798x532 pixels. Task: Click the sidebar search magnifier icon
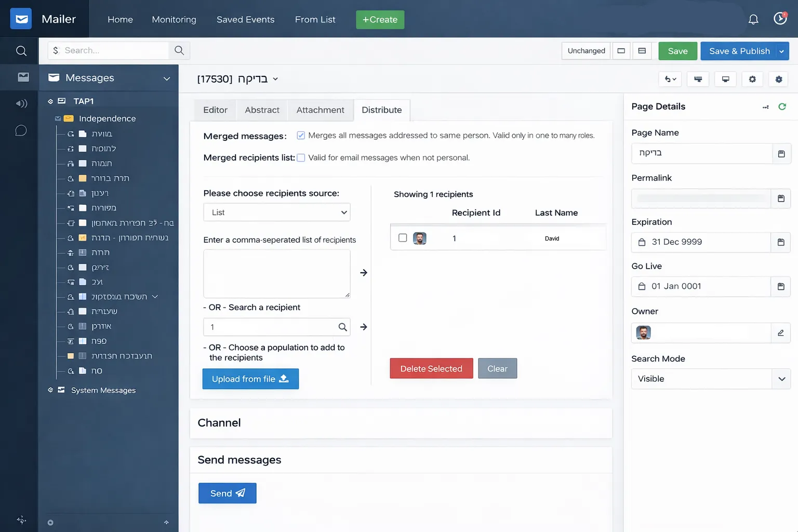pos(21,51)
